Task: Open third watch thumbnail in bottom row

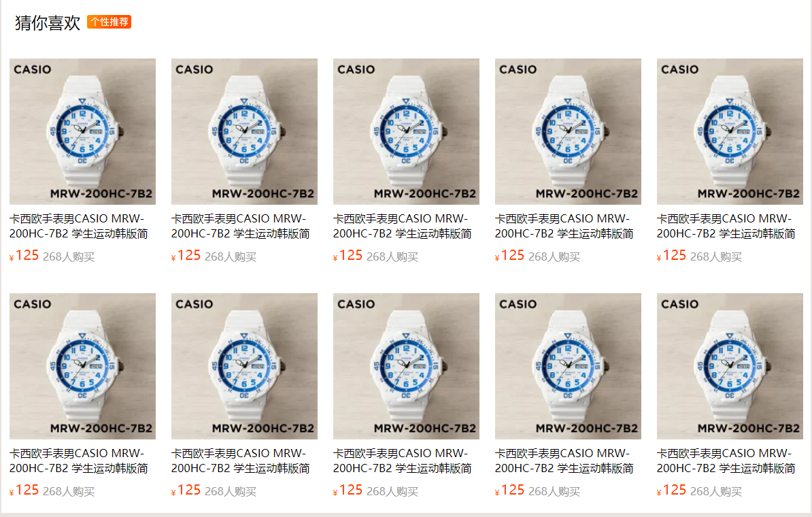Action: coord(406,366)
